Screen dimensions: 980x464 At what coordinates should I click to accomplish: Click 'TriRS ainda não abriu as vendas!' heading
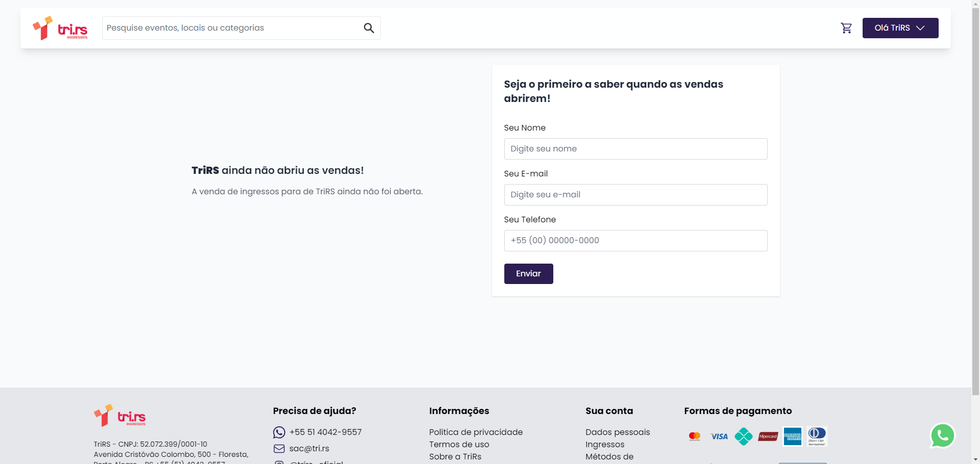[x=278, y=170]
